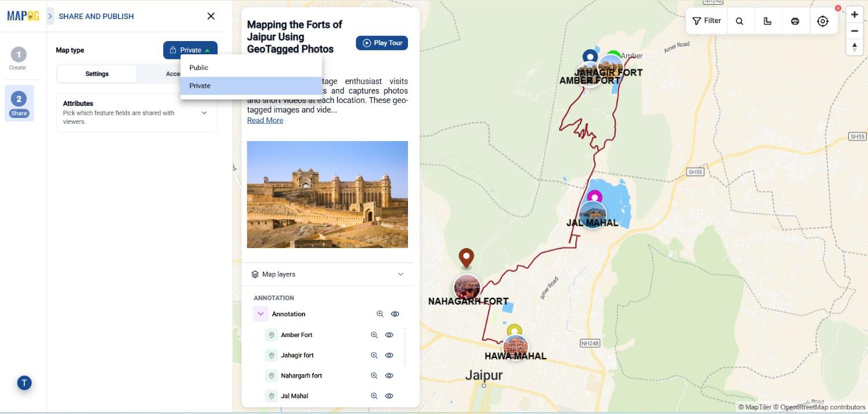Click the ANNOTATION section heading
The width and height of the screenshot is (868, 414).
coord(274,298)
